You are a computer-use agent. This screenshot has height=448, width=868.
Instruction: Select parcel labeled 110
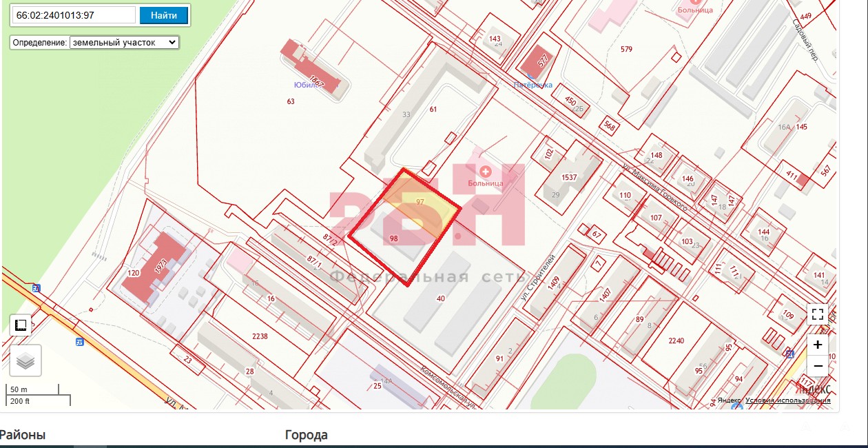625,195
